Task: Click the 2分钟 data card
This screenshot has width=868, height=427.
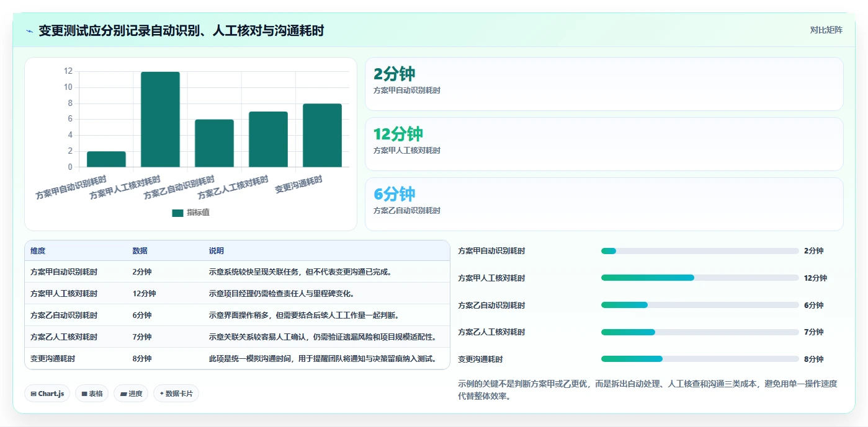Action: pyautogui.click(x=604, y=84)
